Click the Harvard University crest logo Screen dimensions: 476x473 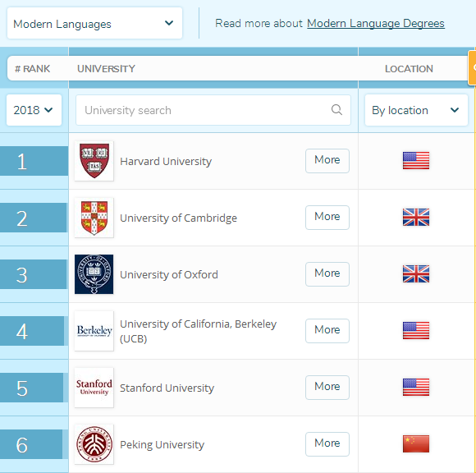pos(94,161)
